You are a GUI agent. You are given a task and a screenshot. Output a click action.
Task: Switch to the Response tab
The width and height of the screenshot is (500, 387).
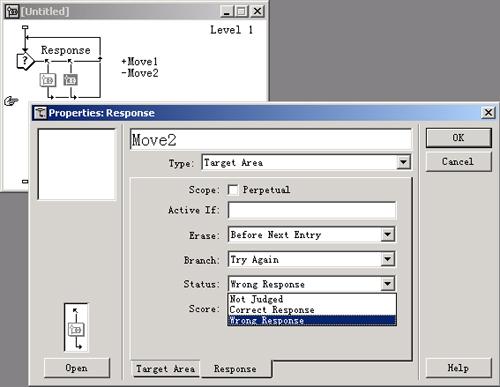[x=235, y=369]
